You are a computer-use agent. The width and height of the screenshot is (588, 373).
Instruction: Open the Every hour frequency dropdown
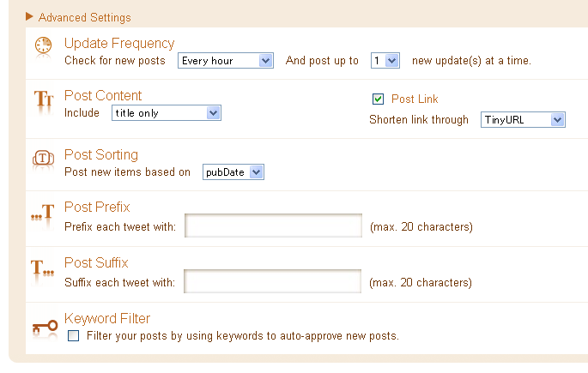226,61
